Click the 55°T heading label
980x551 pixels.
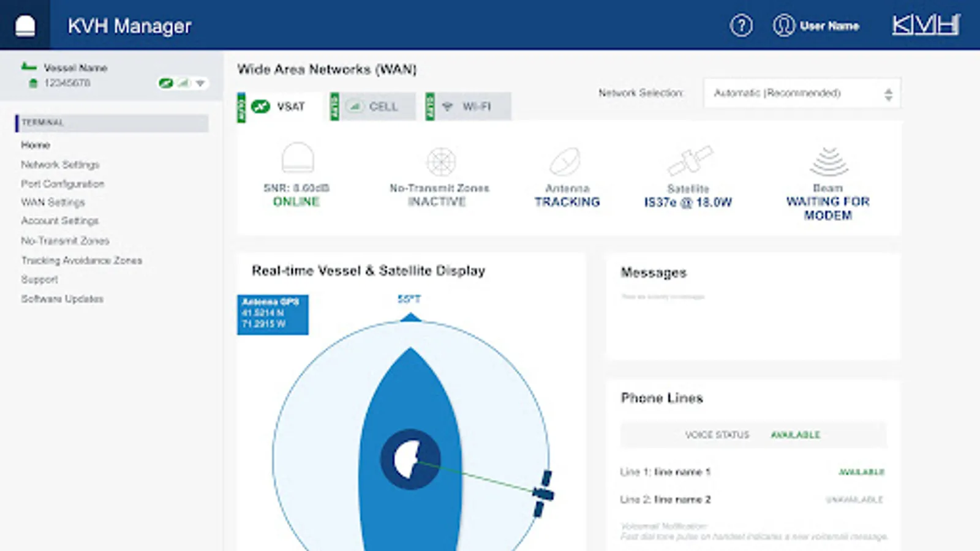(x=409, y=299)
